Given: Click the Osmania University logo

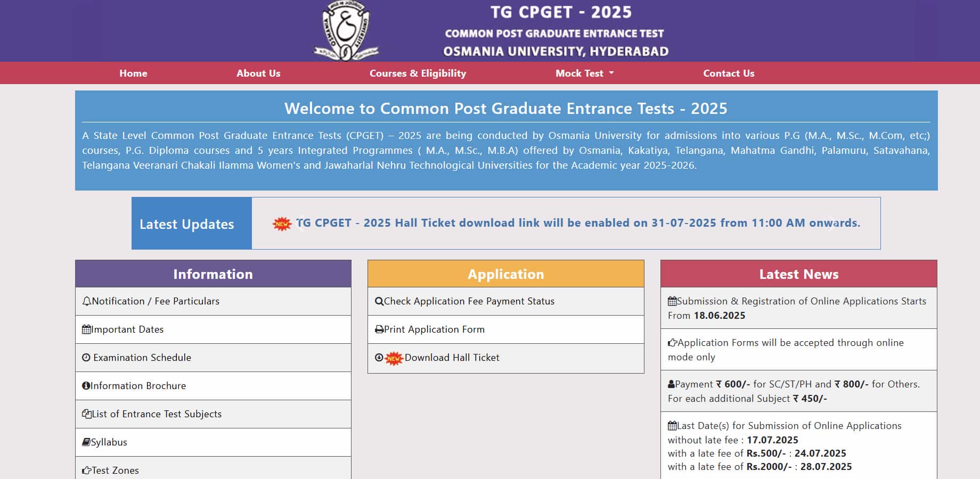Looking at the screenshot, I should click(346, 30).
